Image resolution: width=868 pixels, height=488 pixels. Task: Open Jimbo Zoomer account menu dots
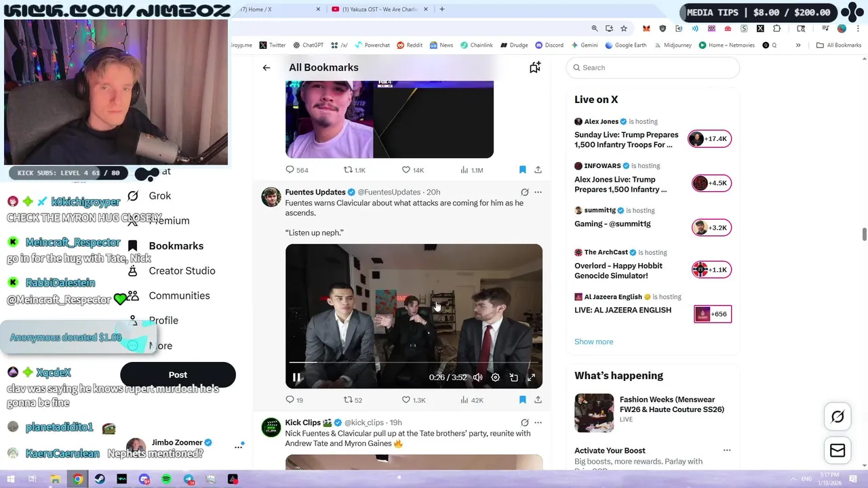pos(239,447)
